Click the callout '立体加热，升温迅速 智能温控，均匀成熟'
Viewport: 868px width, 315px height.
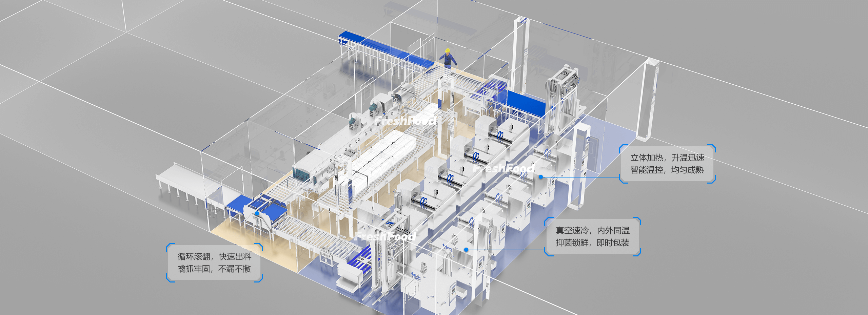click(x=667, y=164)
